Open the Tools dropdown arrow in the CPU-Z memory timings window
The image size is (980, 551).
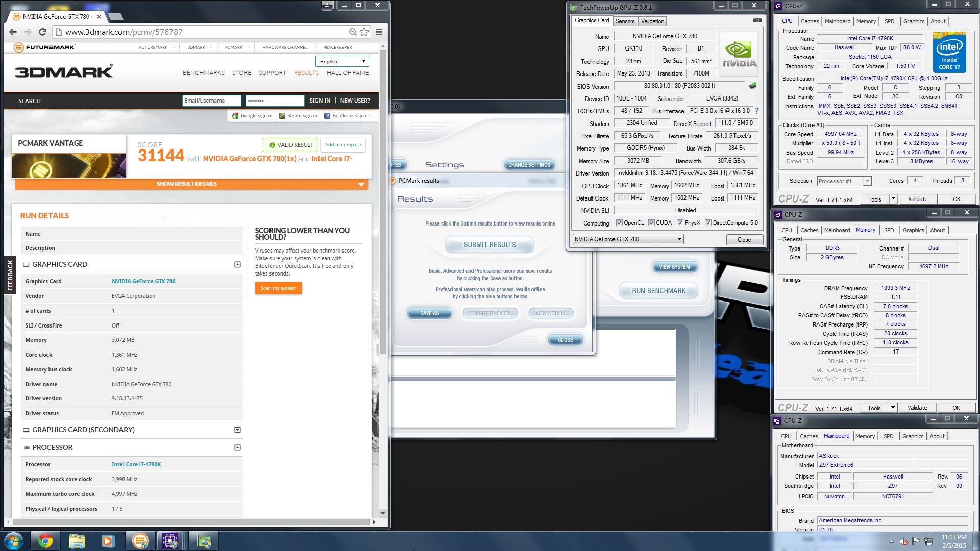pos(893,408)
